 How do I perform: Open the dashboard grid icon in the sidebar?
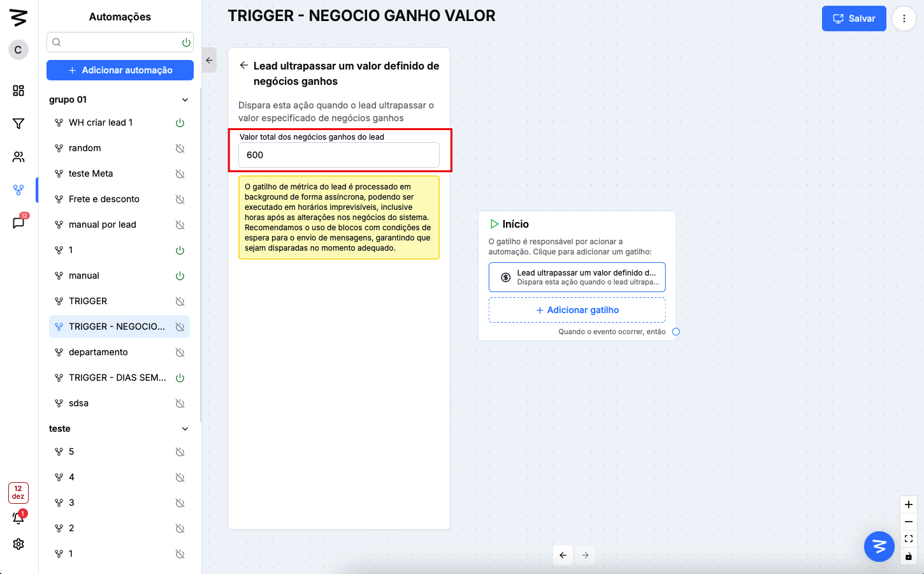coord(18,91)
